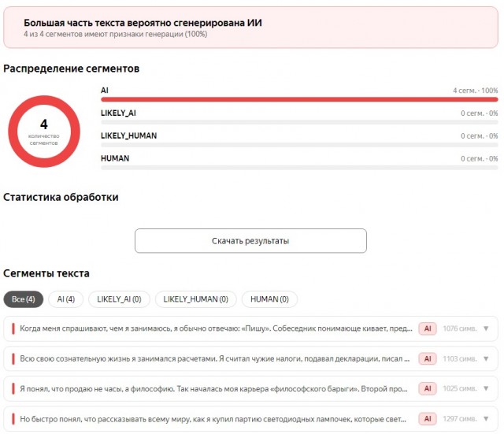The image size is (504, 434).
Task: Click the 'Распределение сегментов' heading
Action: [x=72, y=69]
